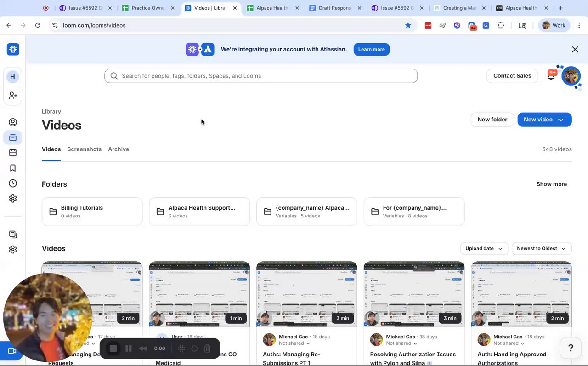The image size is (588, 366).
Task: Select the Library icon in the sidebar
Action: coord(13,137)
